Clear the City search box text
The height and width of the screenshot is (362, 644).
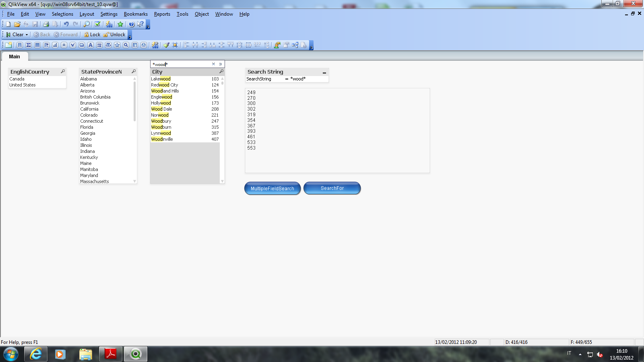coord(213,64)
